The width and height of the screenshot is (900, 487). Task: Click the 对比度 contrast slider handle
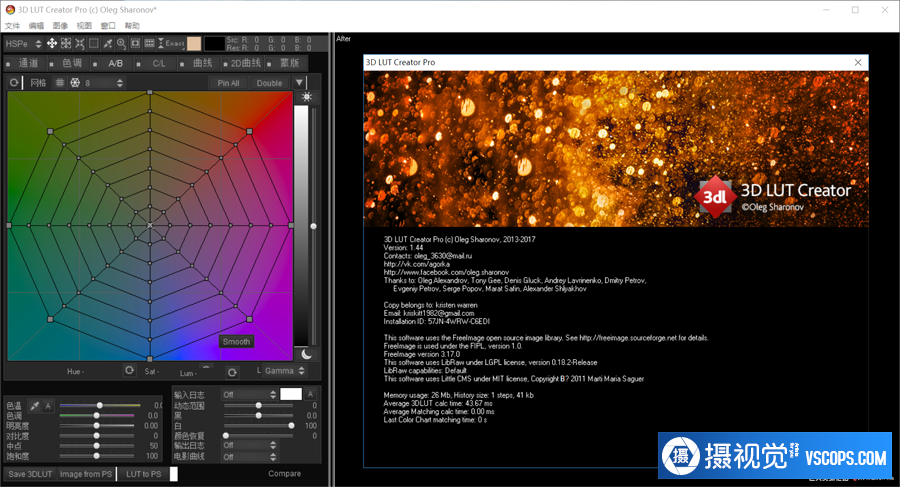point(96,436)
